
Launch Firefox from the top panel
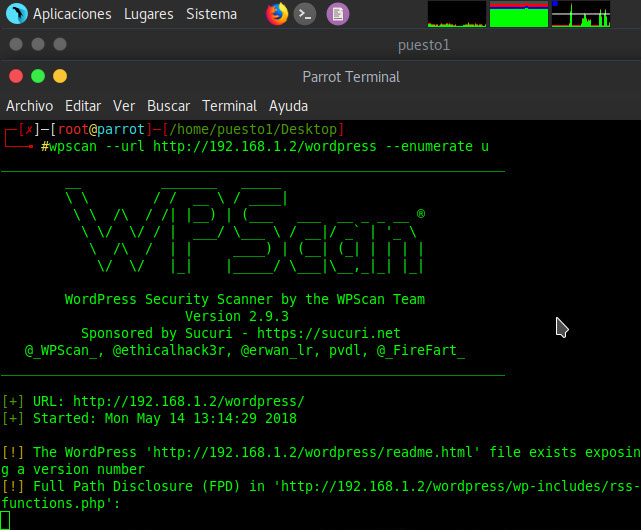point(277,14)
